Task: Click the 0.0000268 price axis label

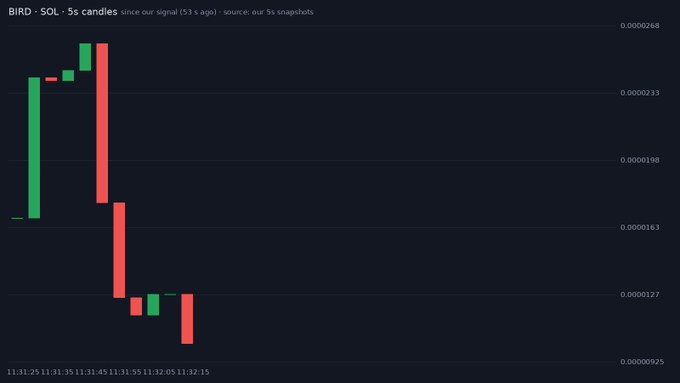Action: pos(640,26)
